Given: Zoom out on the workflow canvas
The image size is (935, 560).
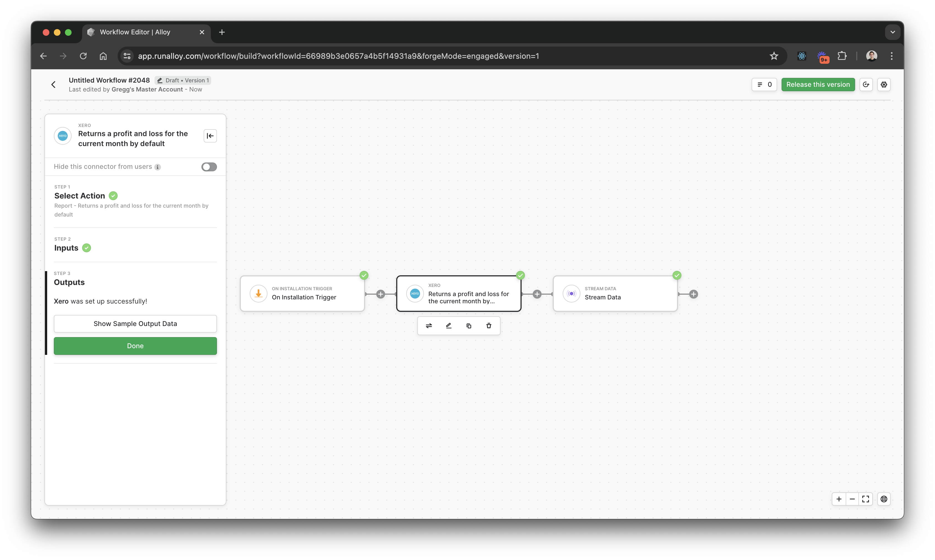Looking at the screenshot, I should pos(852,499).
